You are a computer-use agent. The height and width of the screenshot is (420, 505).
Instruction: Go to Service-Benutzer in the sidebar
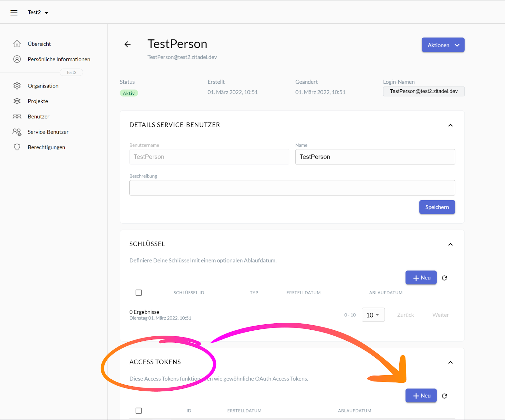point(48,132)
